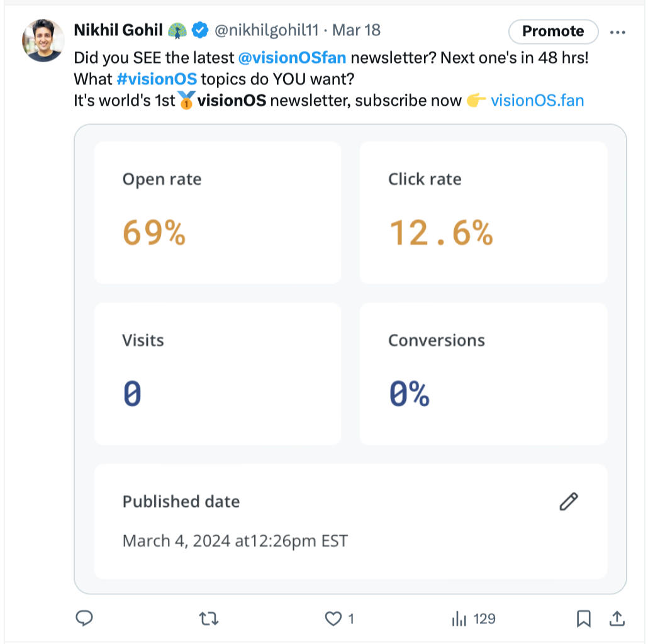Image resolution: width=648 pixels, height=644 pixels.
Task: Open the tweet's Mar 18 timestamp
Action: click(356, 30)
